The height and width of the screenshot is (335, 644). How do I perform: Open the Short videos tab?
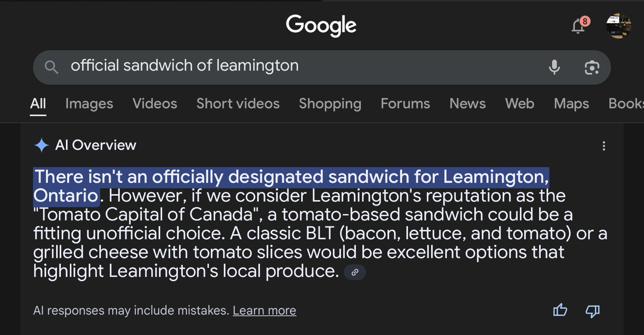(x=238, y=103)
